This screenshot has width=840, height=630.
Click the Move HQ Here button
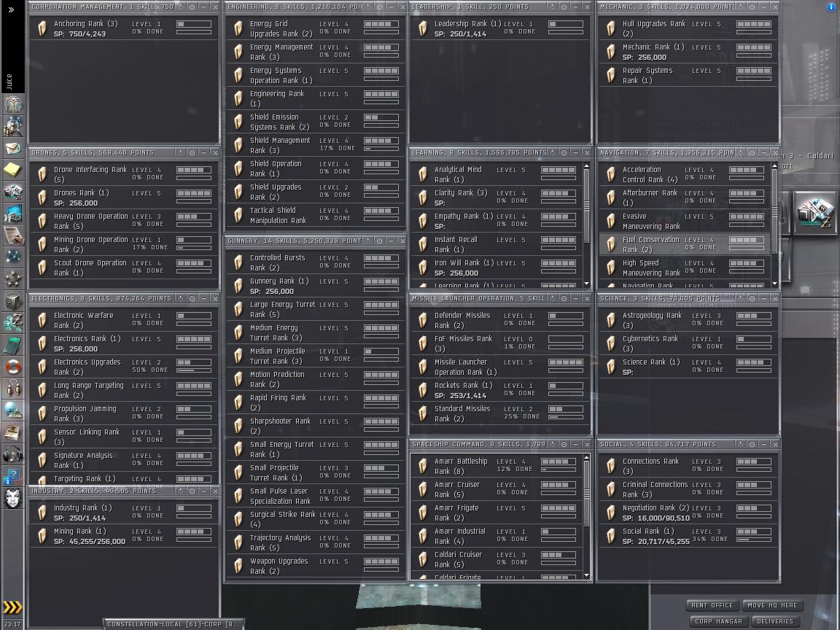coord(772,605)
